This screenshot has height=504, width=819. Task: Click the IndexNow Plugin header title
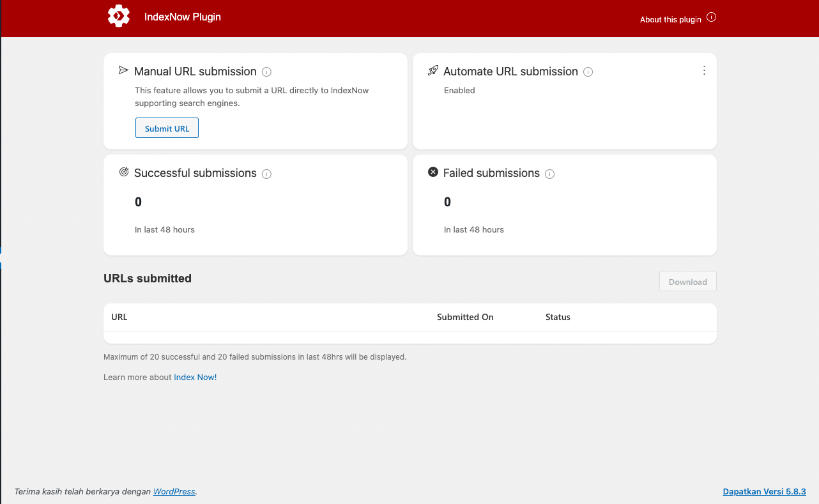[183, 17]
